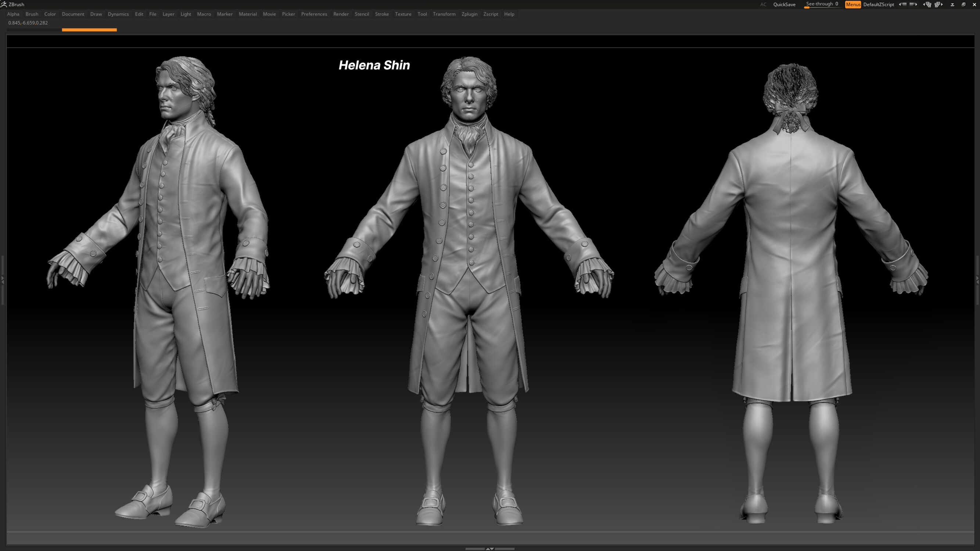This screenshot has height=551, width=980.
Task: Click the restore window size icon
Action: (963, 4)
